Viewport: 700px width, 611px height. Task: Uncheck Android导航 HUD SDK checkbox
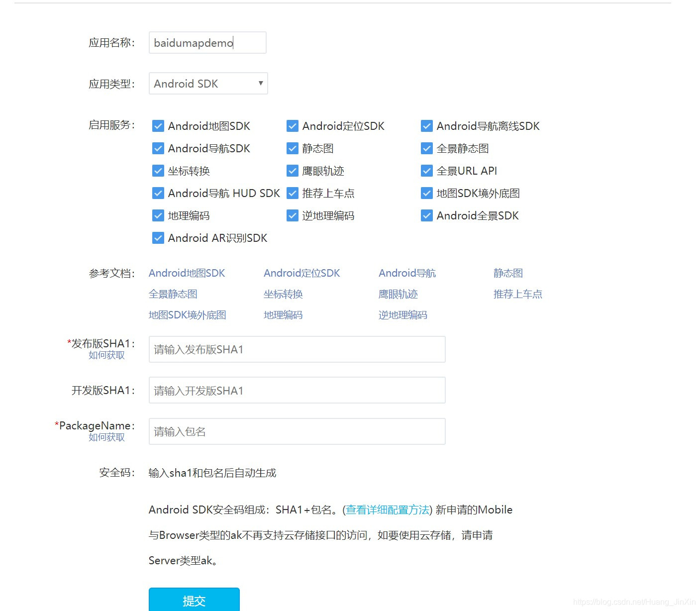pyautogui.click(x=158, y=193)
